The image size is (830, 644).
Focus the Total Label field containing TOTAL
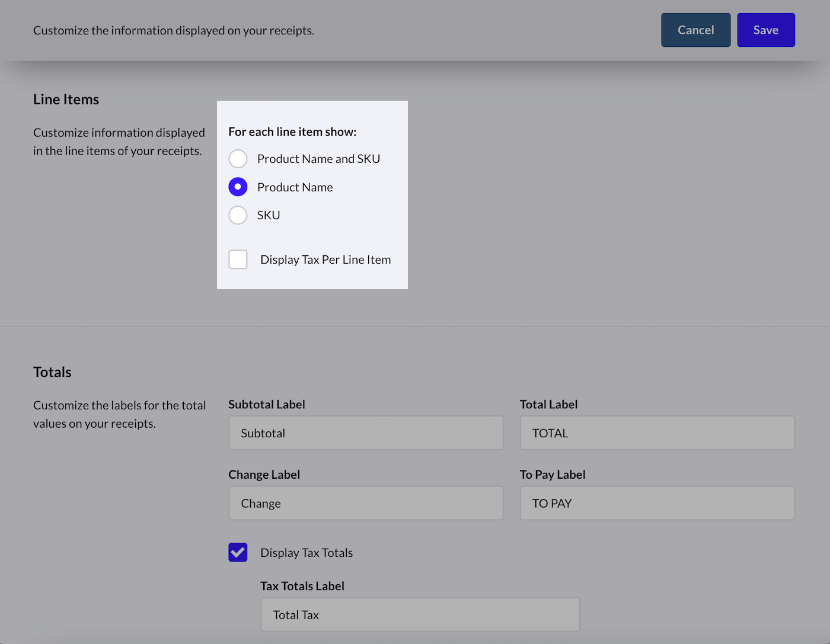657,433
